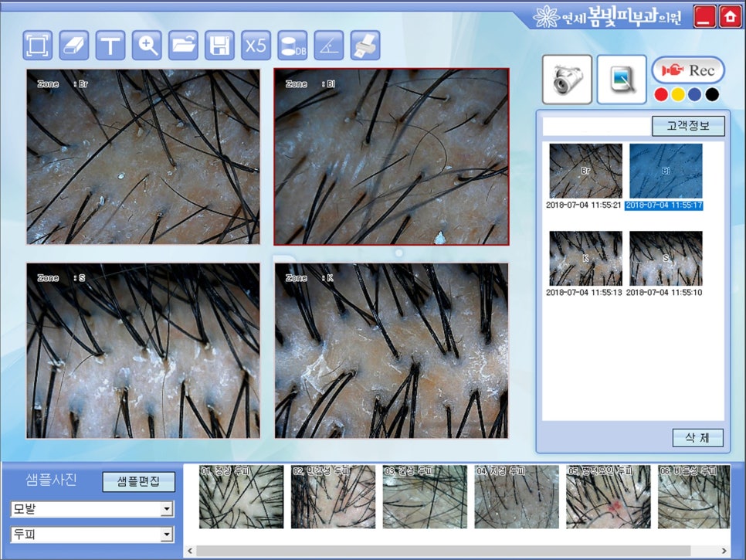
Task: Select the K zone thumbnail in list
Action: click(585, 259)
